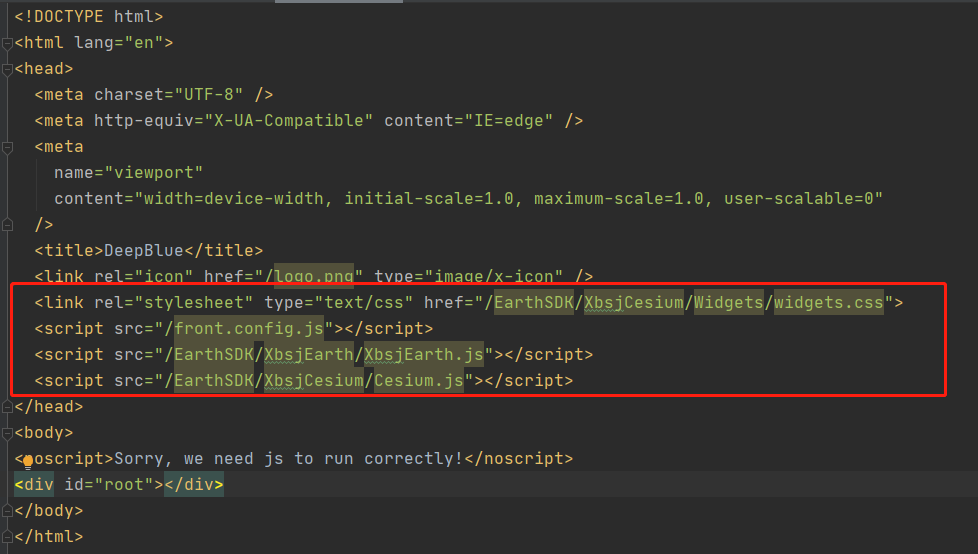Click EarthSDK in the Cesium.js script path

[x=214, y=381]
